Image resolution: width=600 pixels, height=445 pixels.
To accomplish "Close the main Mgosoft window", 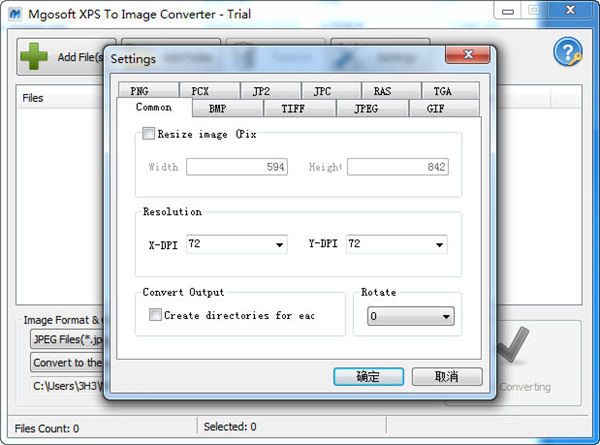I will coord(571,10).
